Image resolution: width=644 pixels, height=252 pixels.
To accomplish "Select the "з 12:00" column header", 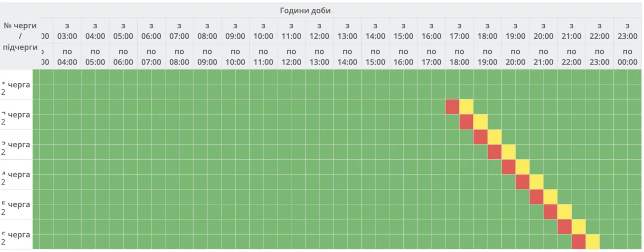I will click(319, 31).
